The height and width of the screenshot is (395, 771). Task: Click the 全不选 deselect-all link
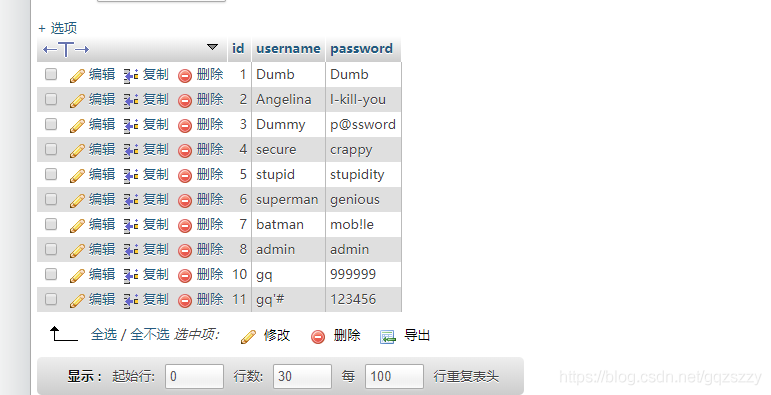click(149, 334)
